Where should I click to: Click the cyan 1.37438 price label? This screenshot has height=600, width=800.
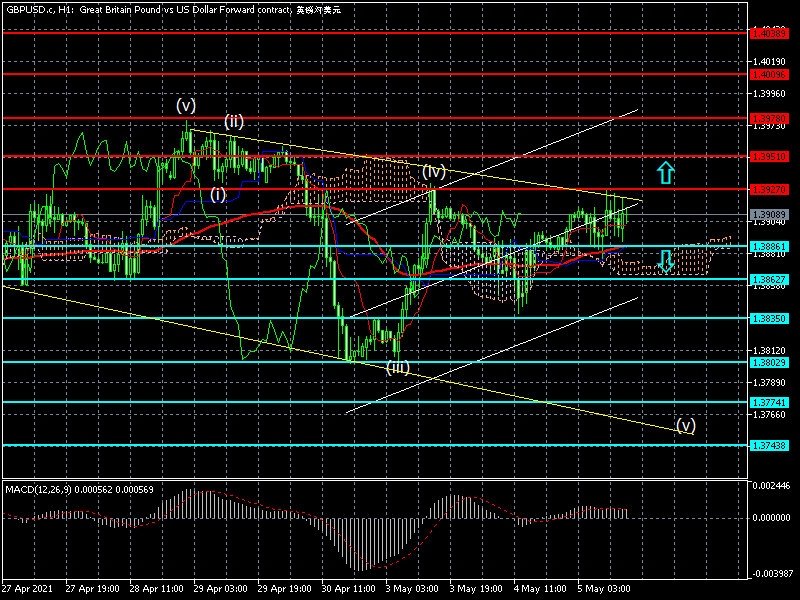pyautogui.click(x=769, y=446)
